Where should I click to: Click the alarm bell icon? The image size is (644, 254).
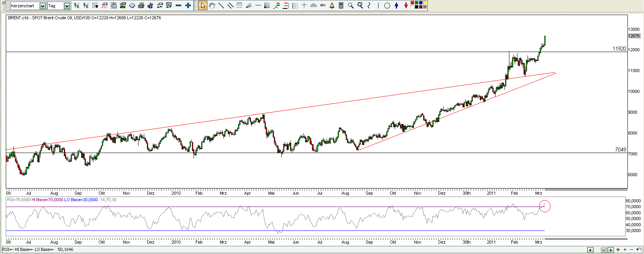pyautogui.click(x=332, y=5)
